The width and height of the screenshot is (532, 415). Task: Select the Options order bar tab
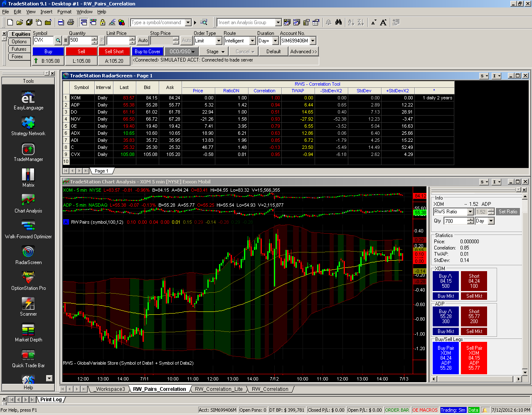tap(19, 42)
